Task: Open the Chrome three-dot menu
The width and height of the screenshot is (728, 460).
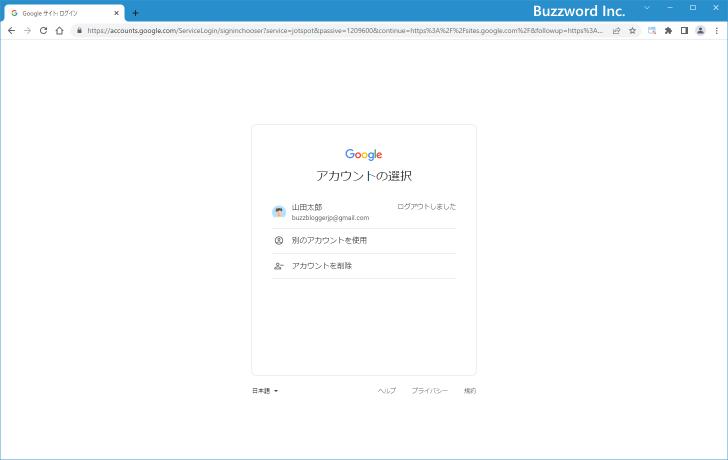Action: 716,31
